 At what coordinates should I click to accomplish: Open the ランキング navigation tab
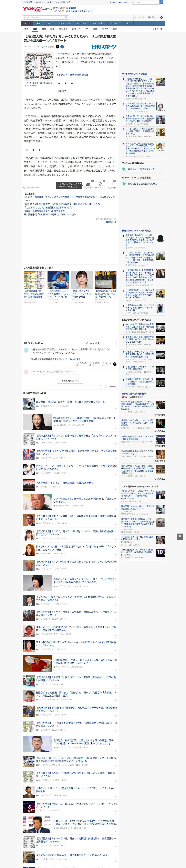coord(115,24)
